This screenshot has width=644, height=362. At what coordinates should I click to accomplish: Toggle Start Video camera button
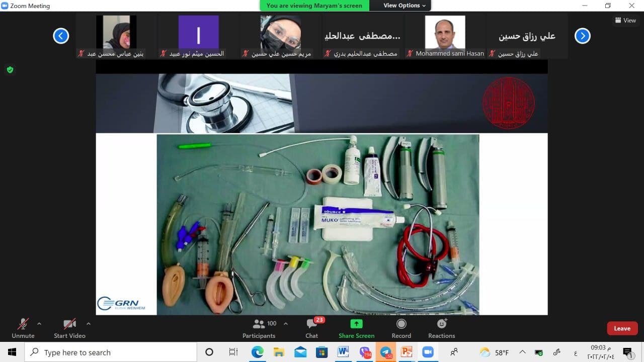point(69,328)
